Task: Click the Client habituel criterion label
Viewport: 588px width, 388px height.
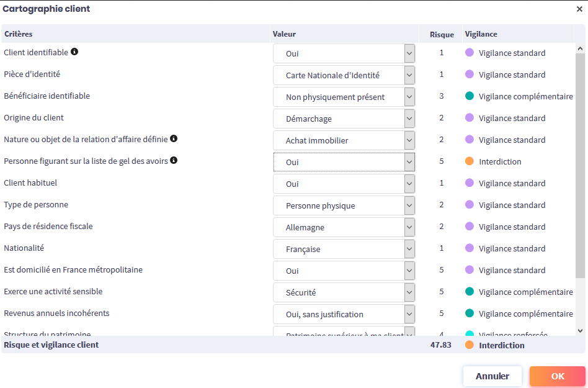Action: pos(30,183)
